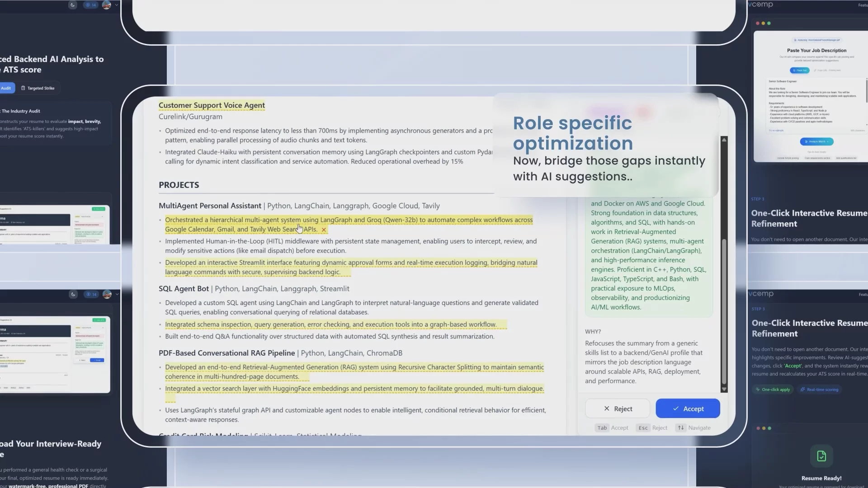The width and height of the screenshot is (868, 488).
Task: Expand the chevron beside lower-left avatar
Action: (x=117, y=294)
